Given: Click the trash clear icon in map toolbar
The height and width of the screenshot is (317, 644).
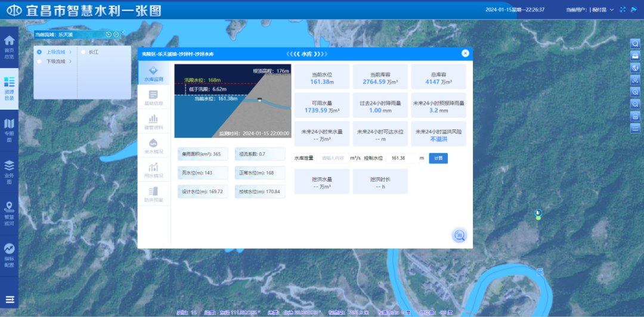Looking at the screenshot, I should pos(635,116).
